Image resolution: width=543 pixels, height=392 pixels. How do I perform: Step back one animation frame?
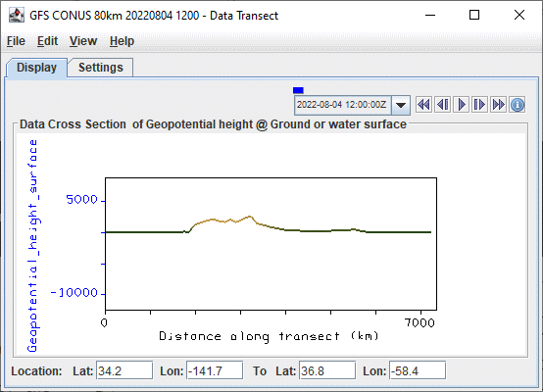443,105
